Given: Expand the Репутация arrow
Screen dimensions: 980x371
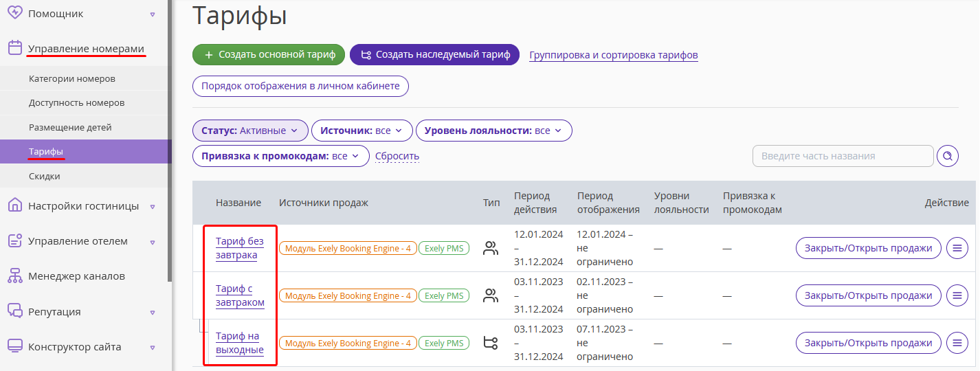Looking at the screenshot, I should point(153,312).
